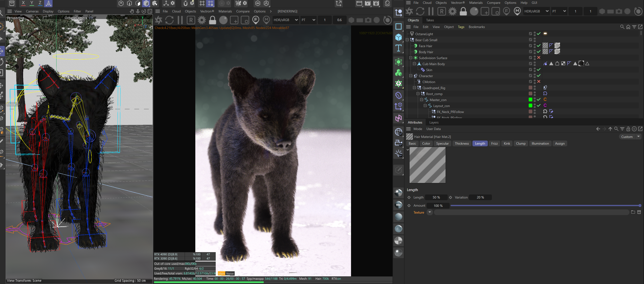
Task: Pause the Octane live viewer render
Action: tap(180, 20)
